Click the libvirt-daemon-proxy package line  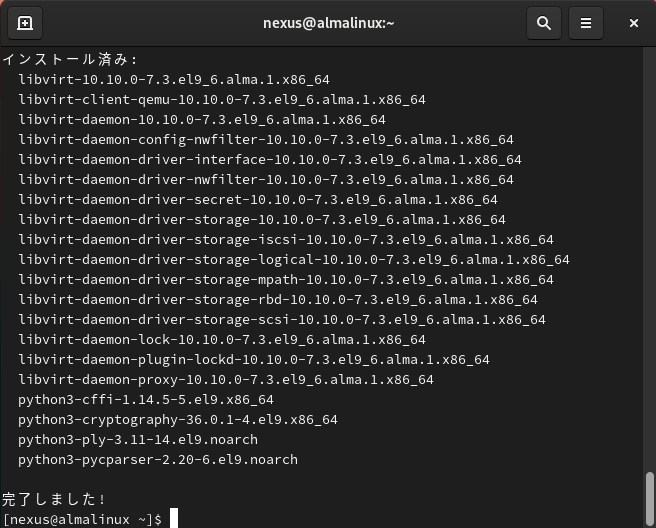[225, 380]
